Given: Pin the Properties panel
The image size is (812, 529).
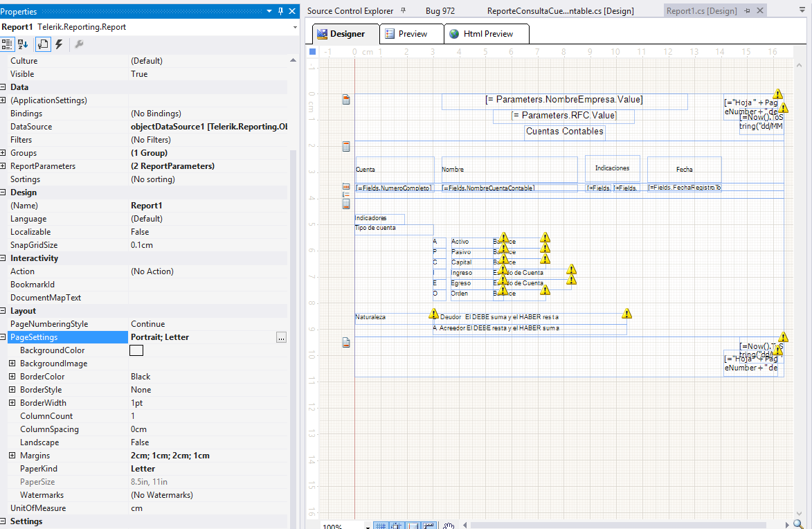Looking at the screenshot, I should tap(280, 11).
